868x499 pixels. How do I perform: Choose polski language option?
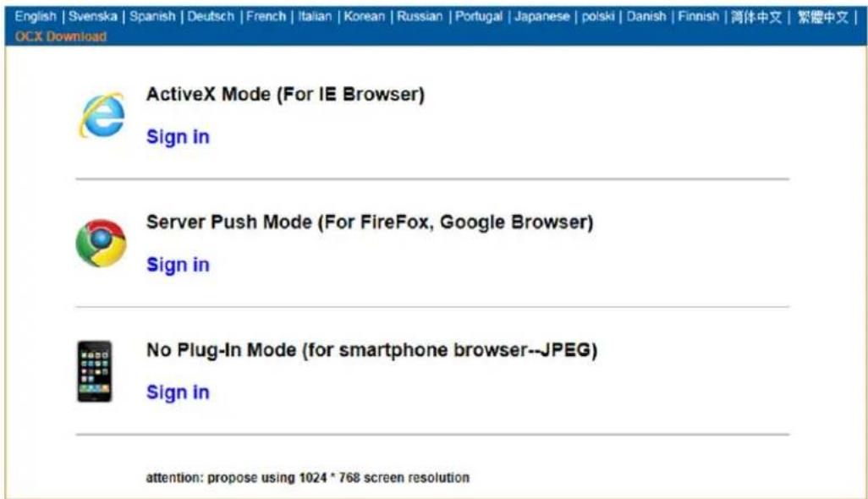point(598,17)
